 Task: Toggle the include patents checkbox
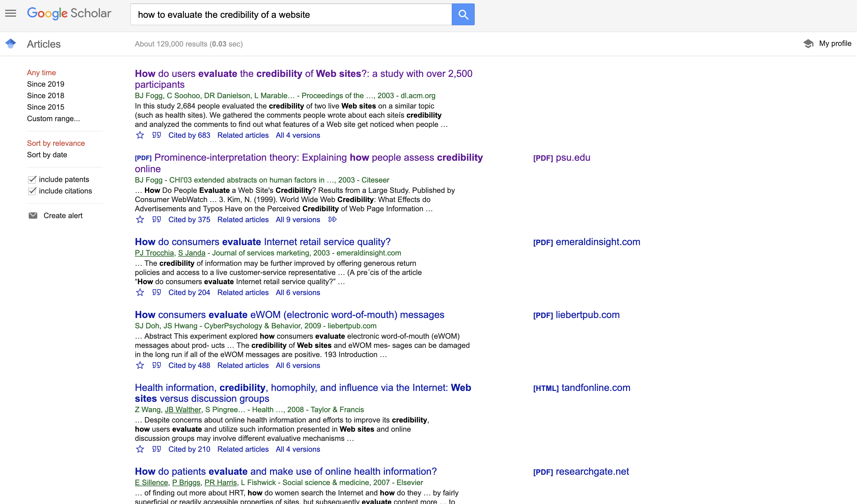pyautogui.click(x=32, y=180)
